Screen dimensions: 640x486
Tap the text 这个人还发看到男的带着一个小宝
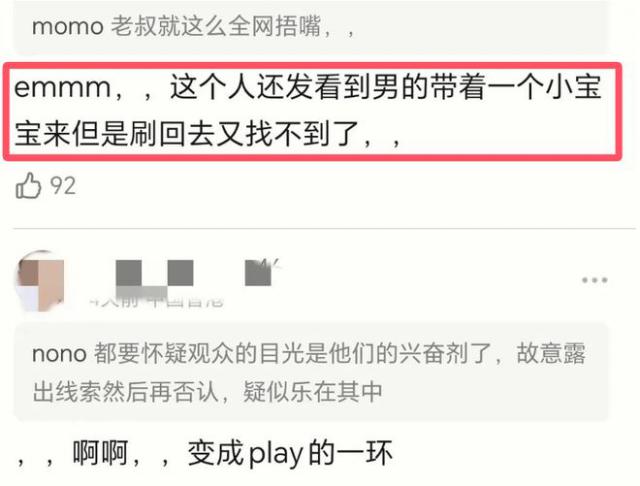click(x=386, y=87)
